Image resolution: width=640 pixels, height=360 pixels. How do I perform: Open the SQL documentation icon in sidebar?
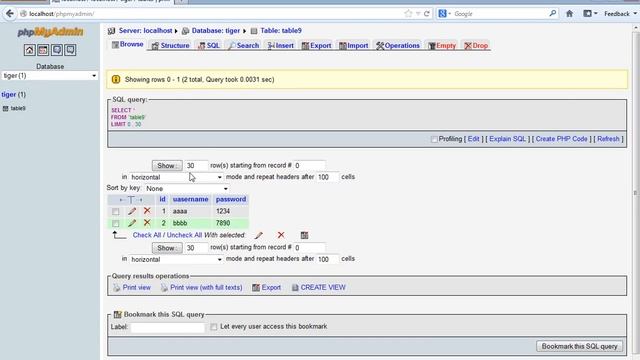70,50
